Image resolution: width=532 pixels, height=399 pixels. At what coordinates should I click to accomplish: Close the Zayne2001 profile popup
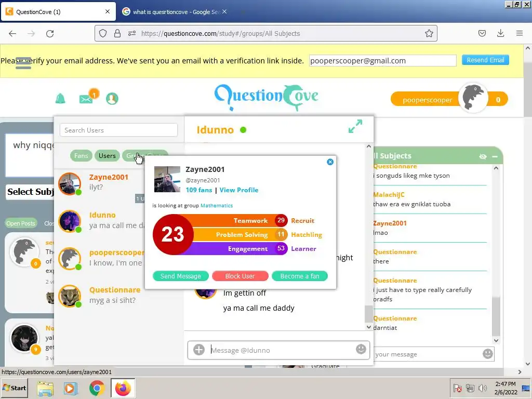point(330,162)
